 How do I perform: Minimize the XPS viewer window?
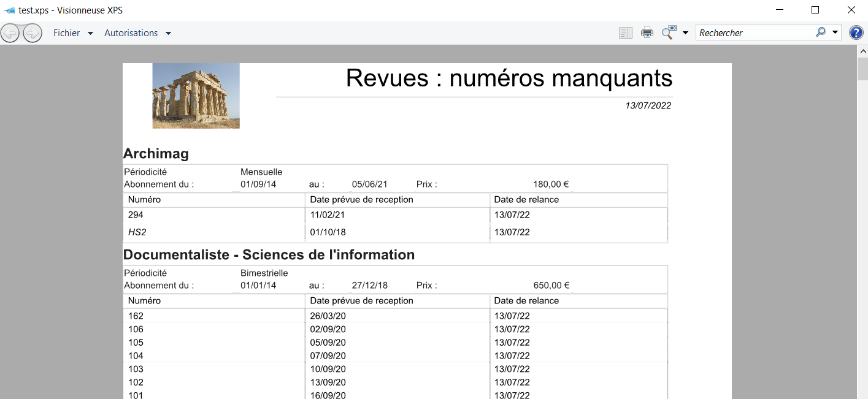[x=780, y=10]
